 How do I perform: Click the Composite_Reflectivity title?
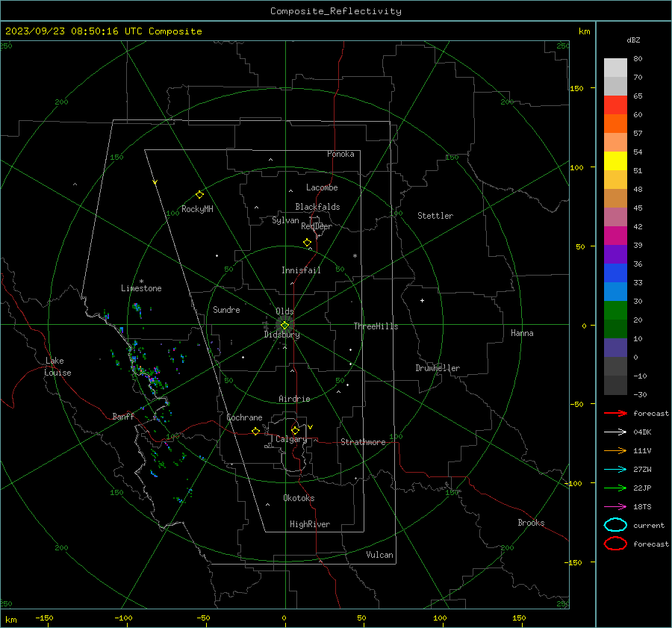point(336,11)
